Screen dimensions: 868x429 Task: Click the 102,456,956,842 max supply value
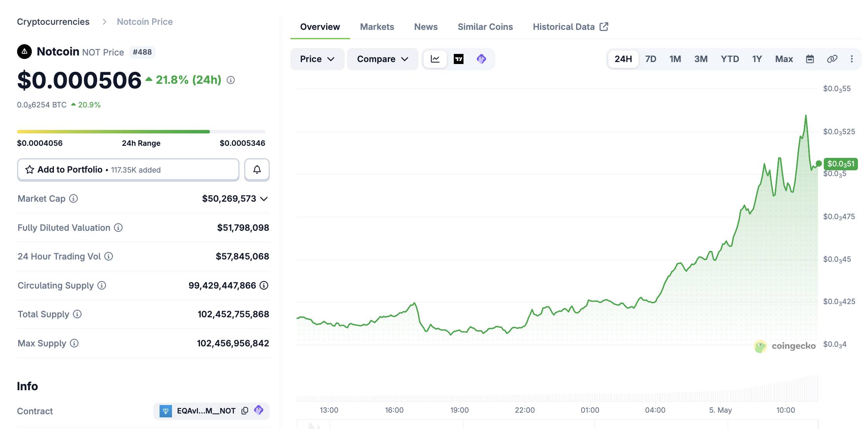[233, 343]
